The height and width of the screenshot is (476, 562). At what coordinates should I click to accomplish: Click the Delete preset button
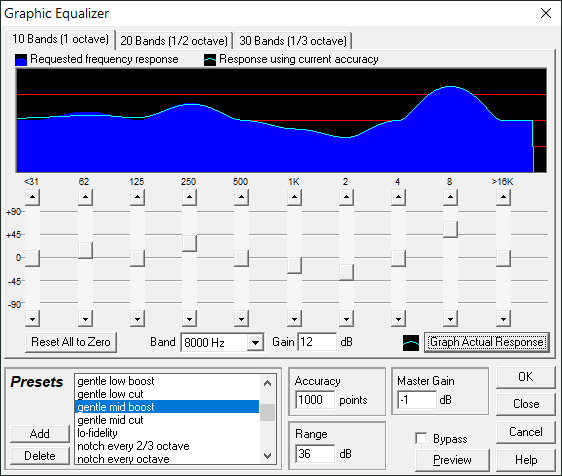[40, 456]
